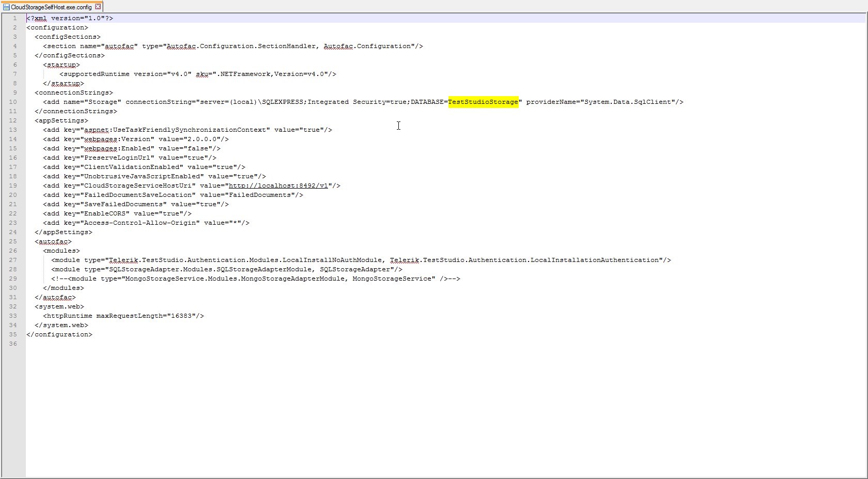Screen dimensions: 868x479
Task: Place cursor on the Access-Control-Allow-Origin key
Action: coord(140,223)
